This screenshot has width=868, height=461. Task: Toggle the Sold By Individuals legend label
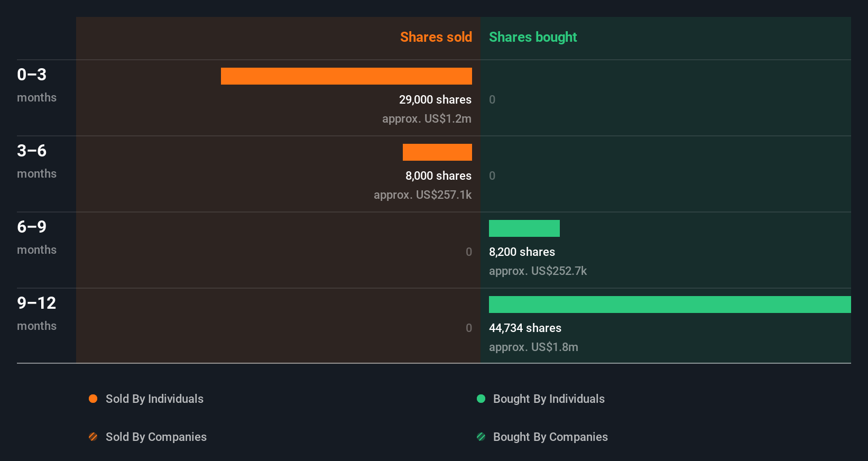pos(154,399)
